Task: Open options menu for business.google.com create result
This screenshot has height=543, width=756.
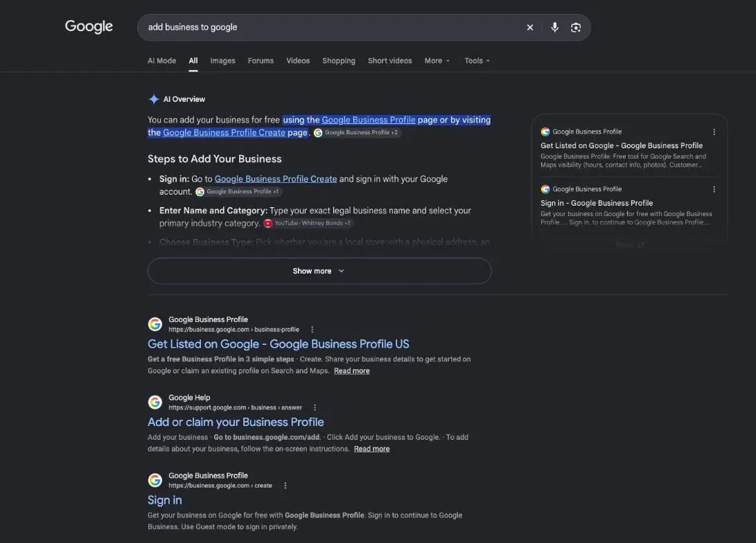Action: pyautogui.click(x=285, y=486)
